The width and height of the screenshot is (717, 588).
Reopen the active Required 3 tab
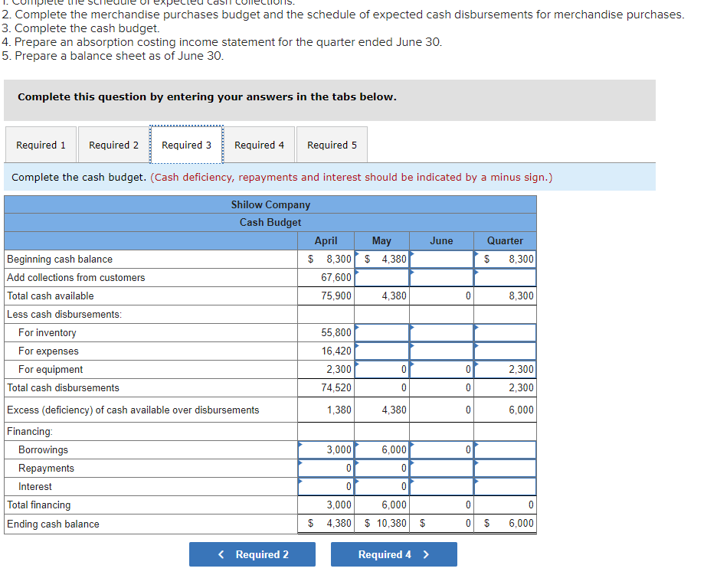pyautogui.click(x=186, y=145)
